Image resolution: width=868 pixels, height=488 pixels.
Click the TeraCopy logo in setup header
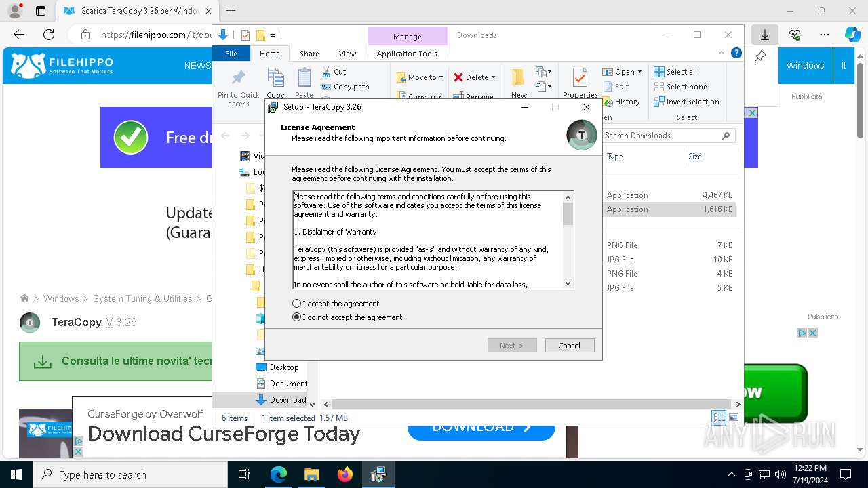coord(582,135)
